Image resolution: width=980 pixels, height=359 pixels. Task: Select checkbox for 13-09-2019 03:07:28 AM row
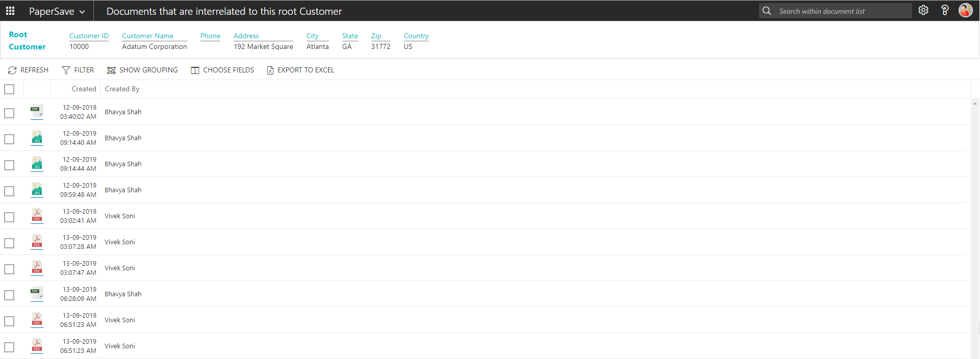click(9, 243)
